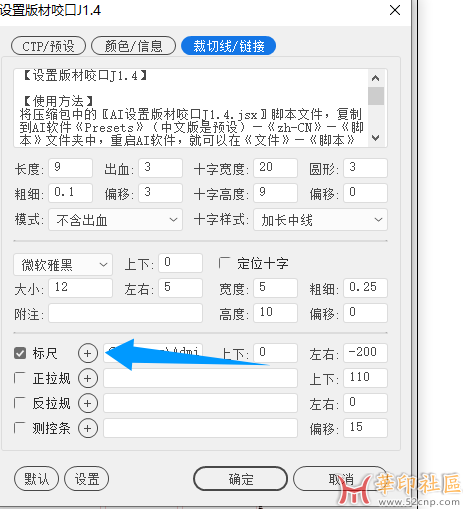Viewport: 464px width, 509px height.
Task: Click the 正拉规 file path field
Action: [200, 378]
